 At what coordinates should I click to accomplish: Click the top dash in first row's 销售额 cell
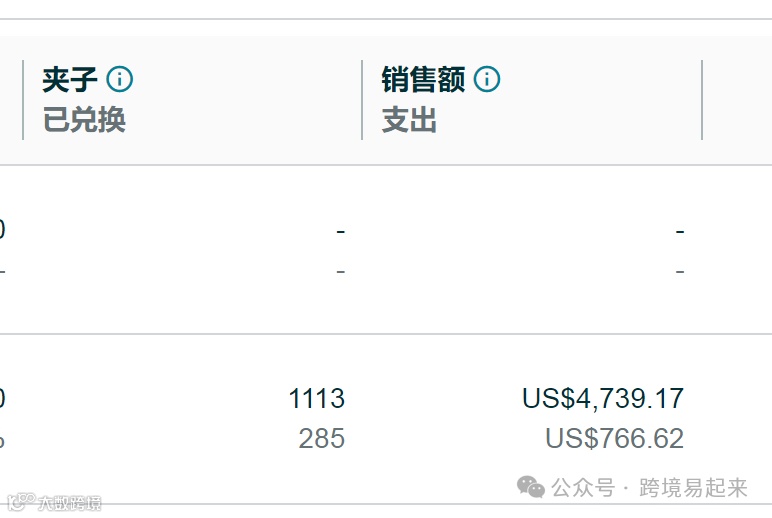680,231
